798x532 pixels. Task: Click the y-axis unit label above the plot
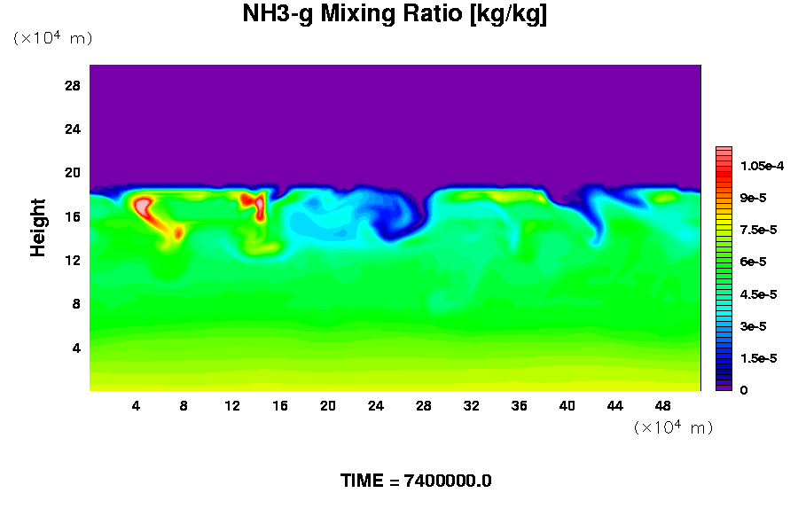pos(52,38)
